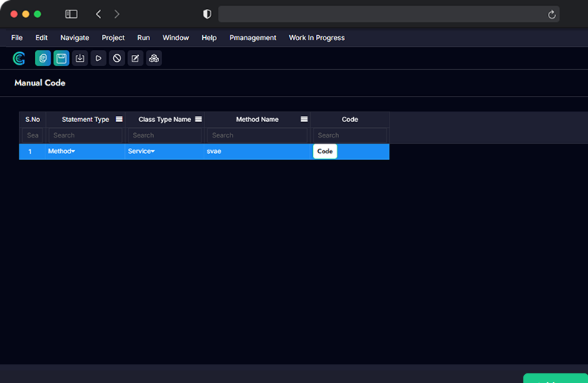Open the Navigate menu
The width and height of the screenshot is (588, 383).
coord(74,38)
